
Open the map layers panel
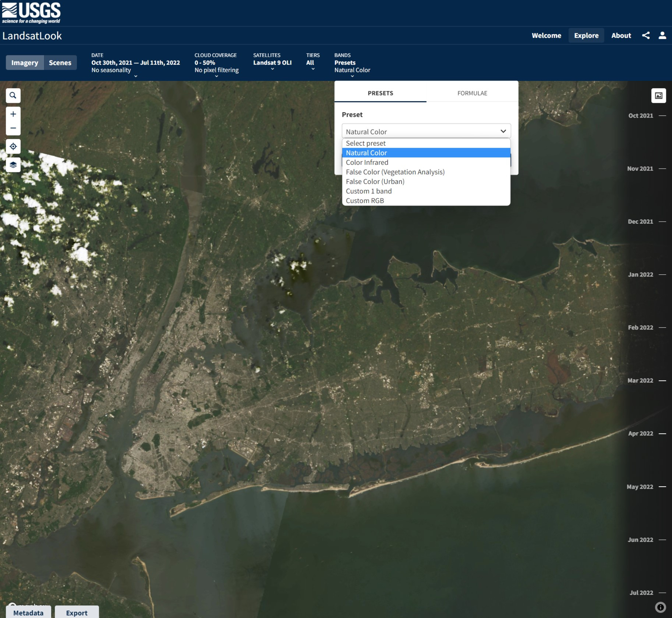13,165
